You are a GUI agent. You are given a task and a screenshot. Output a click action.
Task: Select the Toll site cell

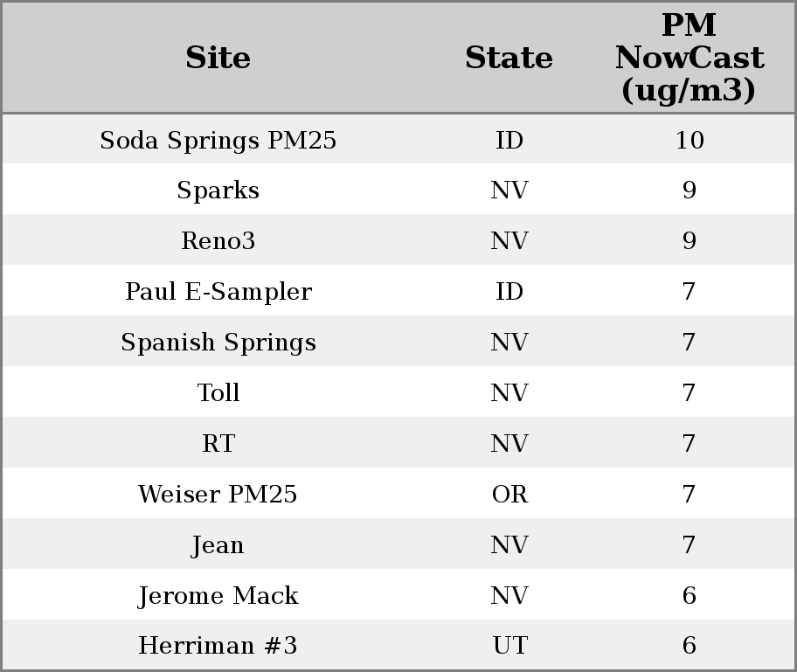tap(218, 393)
